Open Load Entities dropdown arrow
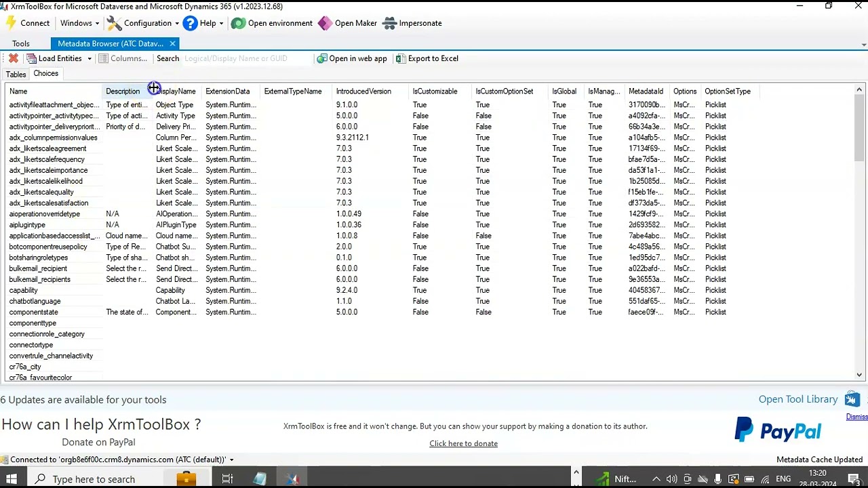The width and height of the screenshot is (868, 488). pos(89,58)
